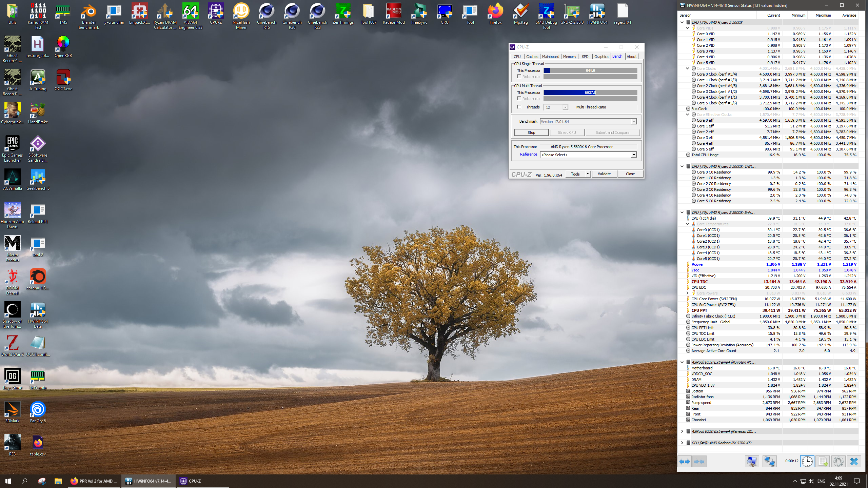Open HWiNFO sensor settings gear icon

click(x=838, y=462)
